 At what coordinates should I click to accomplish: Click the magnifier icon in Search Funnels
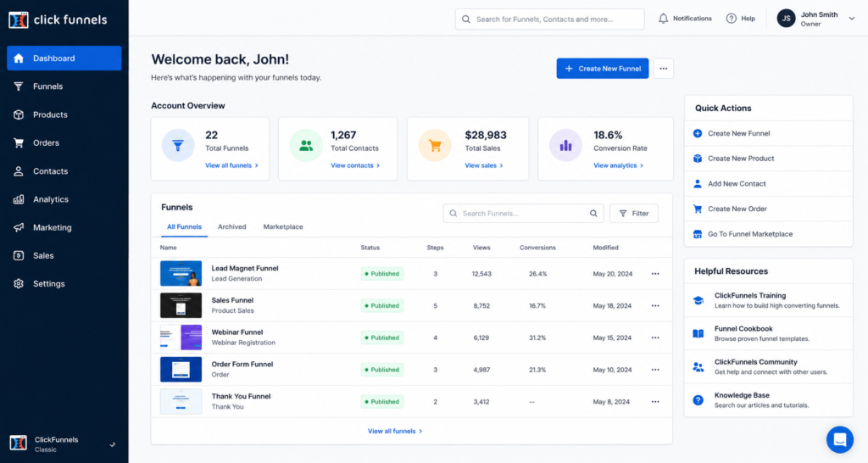593,213
